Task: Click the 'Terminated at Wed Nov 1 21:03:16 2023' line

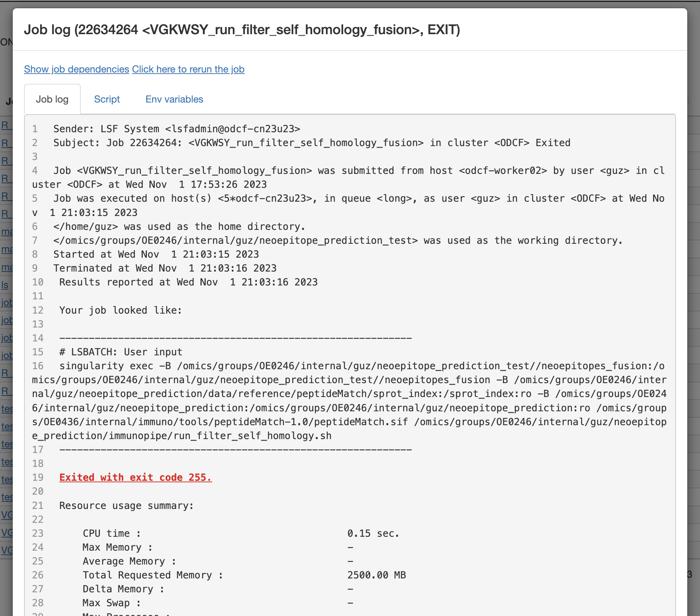Action: (x=165, y=268)
